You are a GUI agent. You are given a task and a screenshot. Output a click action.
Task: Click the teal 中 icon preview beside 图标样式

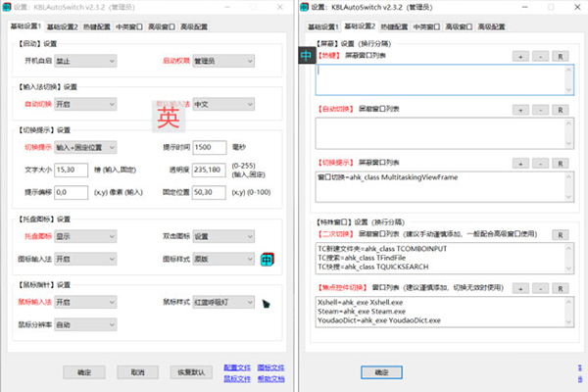coord(268,260)
